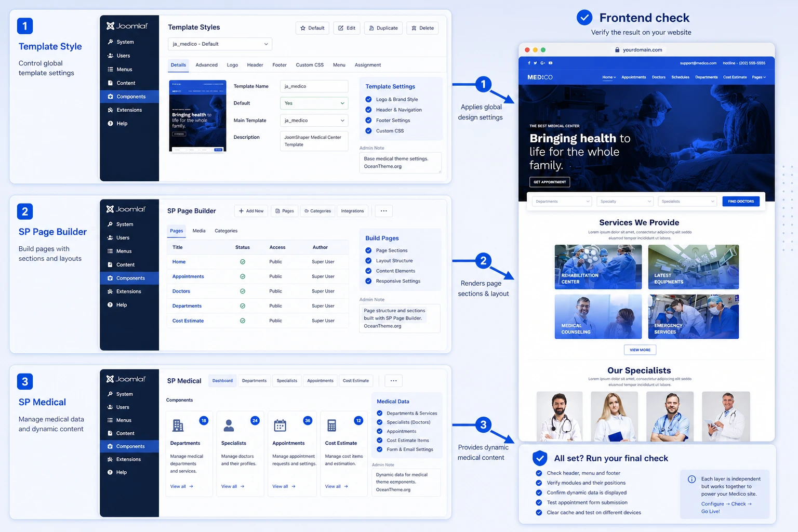Toggle Header & Navigation check
The width and height of the screenshot is (798, 532).
[368, 110]
